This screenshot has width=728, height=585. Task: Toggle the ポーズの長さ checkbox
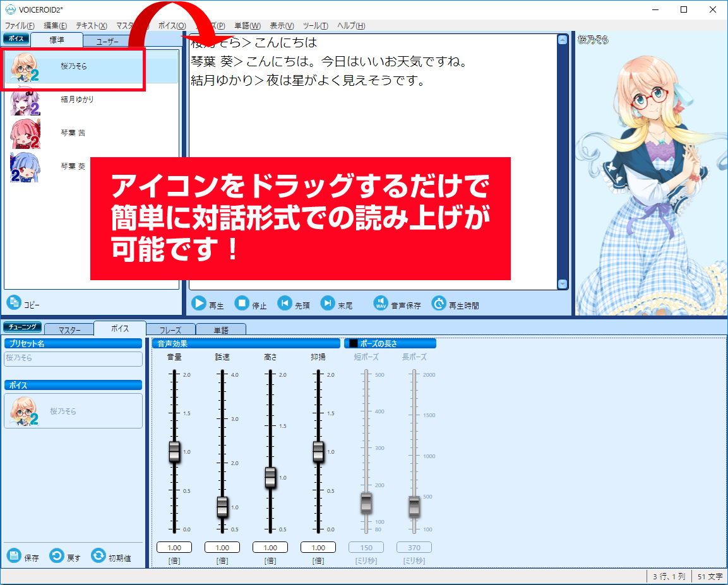(354, 343)
